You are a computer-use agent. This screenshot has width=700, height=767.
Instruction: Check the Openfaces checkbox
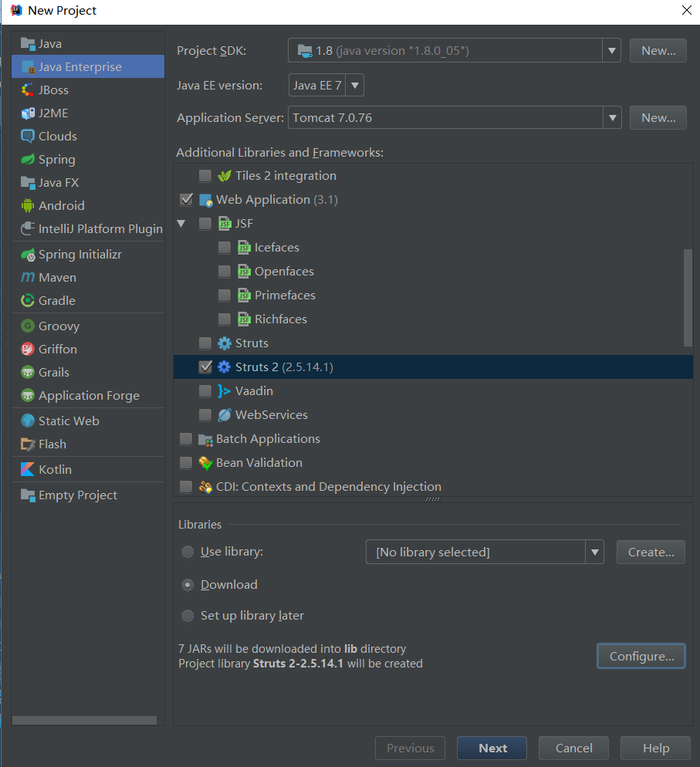tap(225, 272)
